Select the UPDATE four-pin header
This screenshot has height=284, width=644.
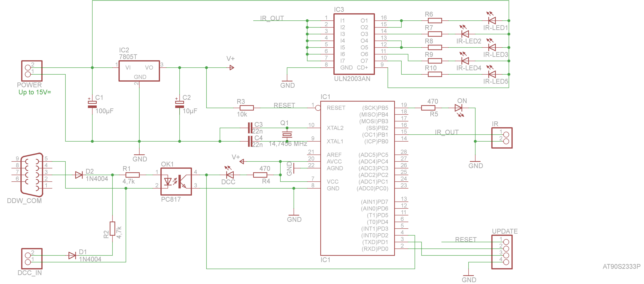pyautogui.click(x=502, y=252)
